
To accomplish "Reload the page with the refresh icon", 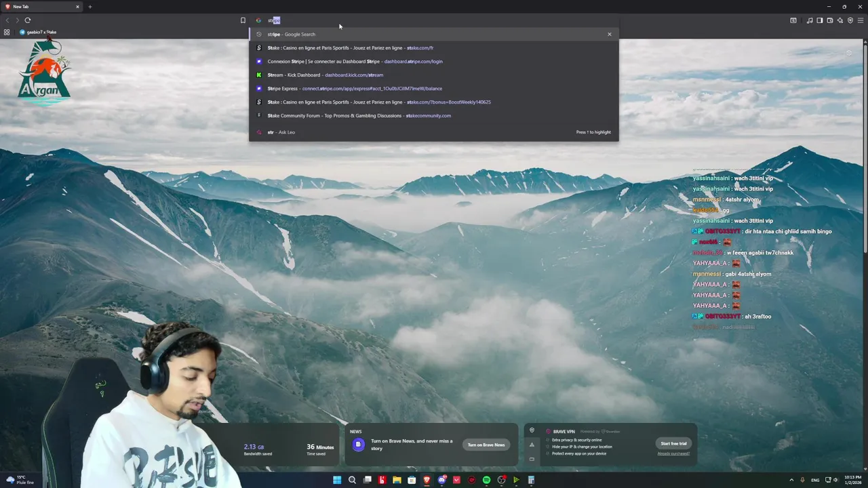I will (x=28, y=20).
